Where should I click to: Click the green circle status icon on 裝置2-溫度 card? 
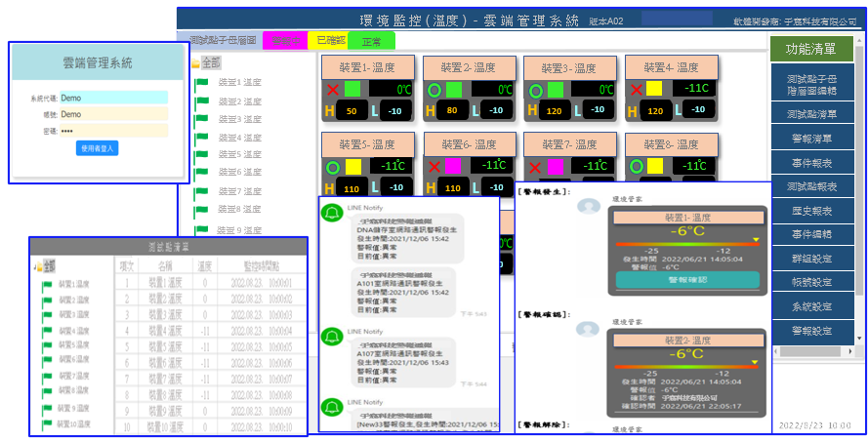(x=433, y=90)
